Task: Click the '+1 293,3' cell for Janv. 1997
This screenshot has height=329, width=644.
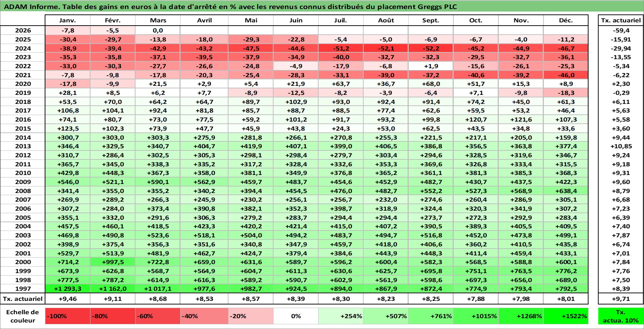Action: [x=67, y=289]
